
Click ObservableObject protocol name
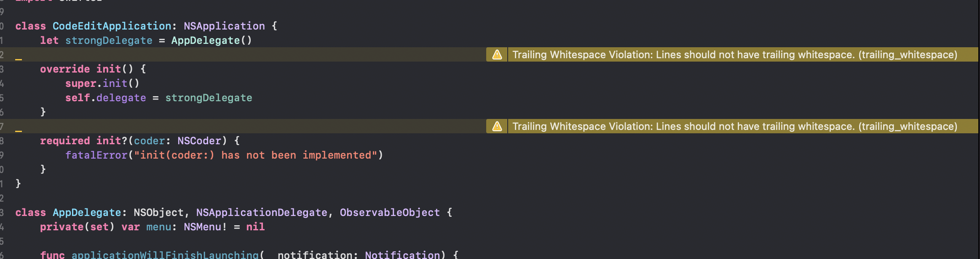click(390, 213)
